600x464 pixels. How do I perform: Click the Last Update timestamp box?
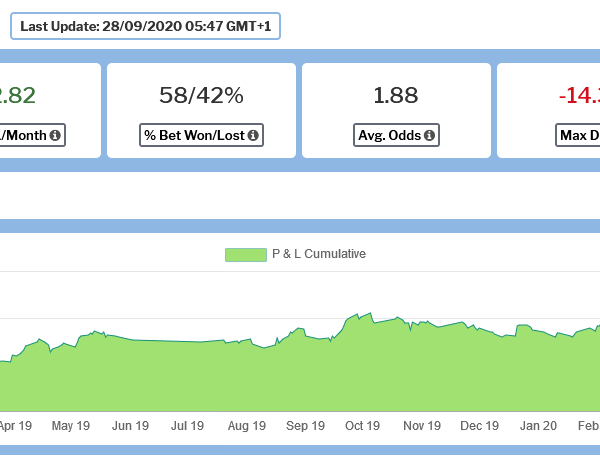[x=145, y=26]
